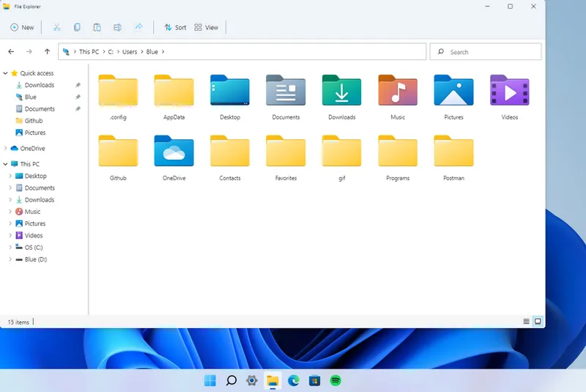Open the View menu
Screen dimensions: 586x392
pyautogui.click(x=207, y=27)
